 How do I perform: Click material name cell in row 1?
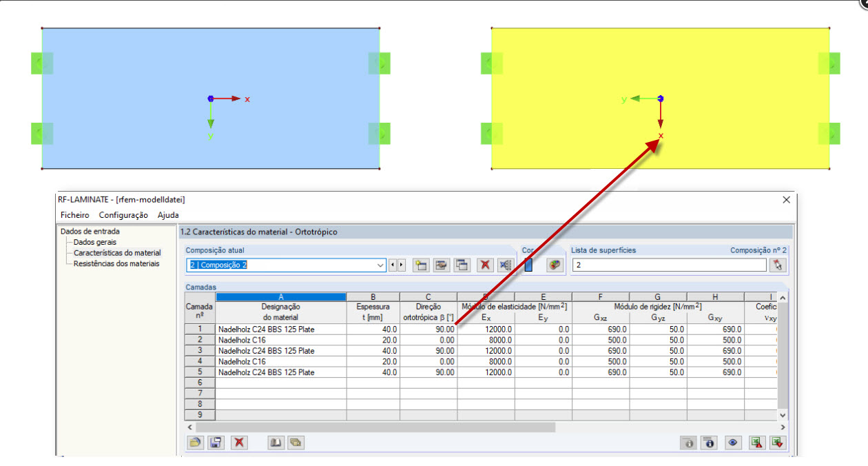tap(281, 330)
